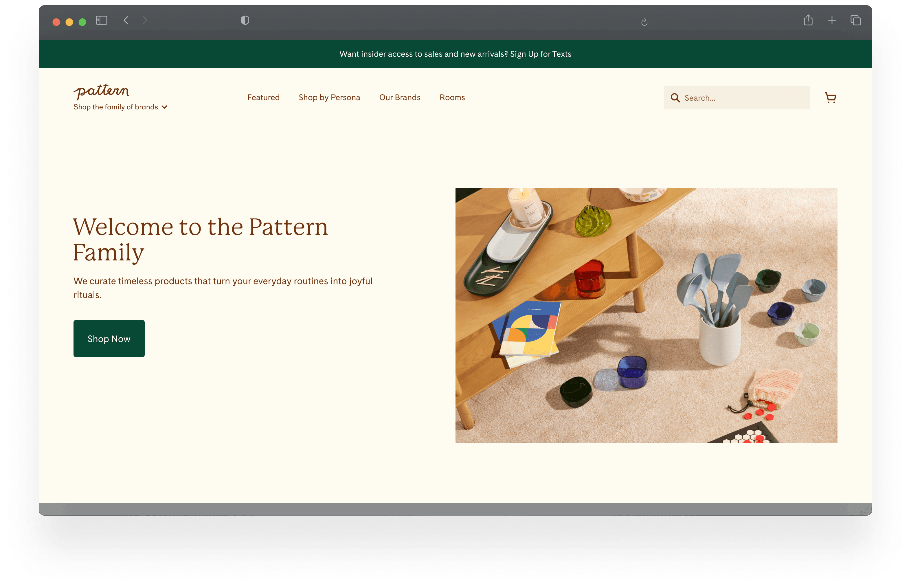
Task: Select the Featured navigation tab
Action: click(264, 97)
